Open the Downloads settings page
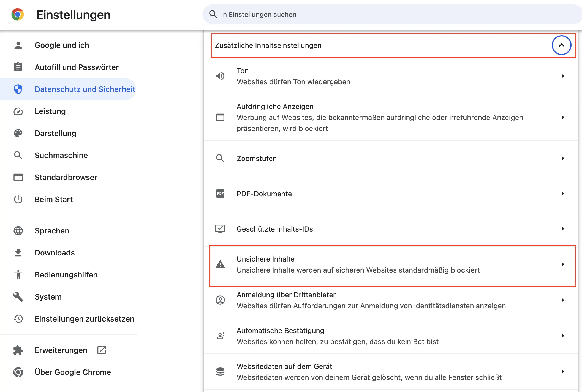 click(x=55, y=252)
